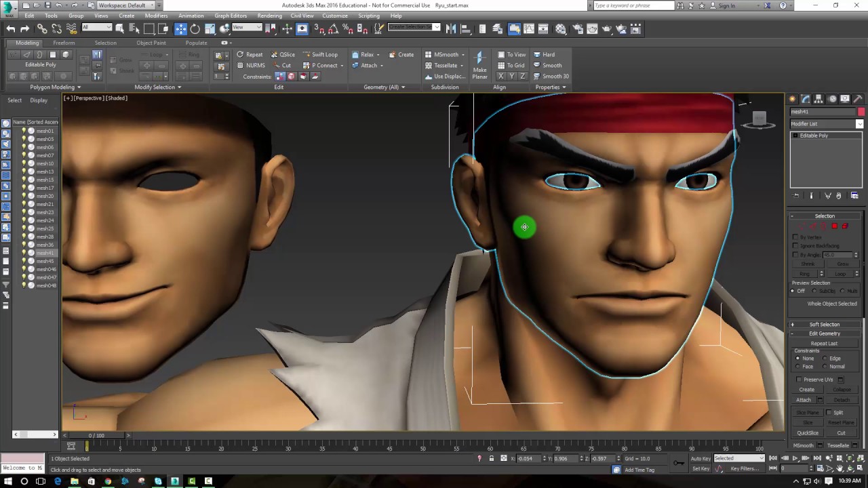Open the reference coordinate system View dropdown
Screen dimensions: 868x488
(247, 28)
